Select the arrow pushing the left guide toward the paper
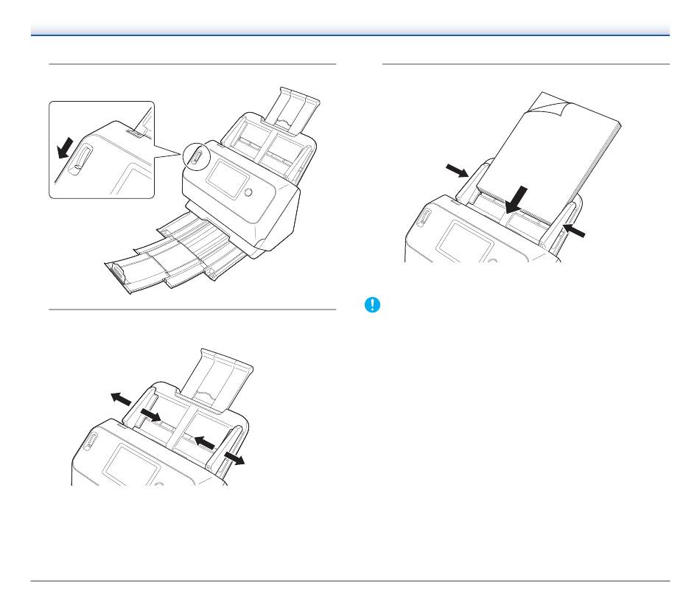This screenshot has width=700, height=594. pos(457,170)
